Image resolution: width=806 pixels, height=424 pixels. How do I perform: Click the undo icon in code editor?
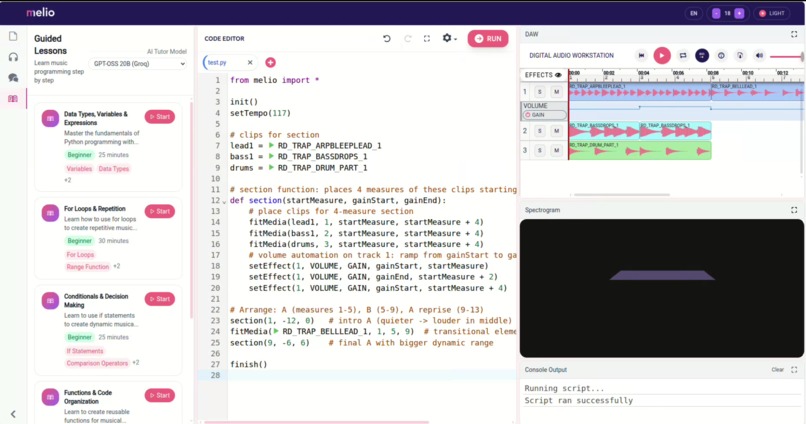387,39
